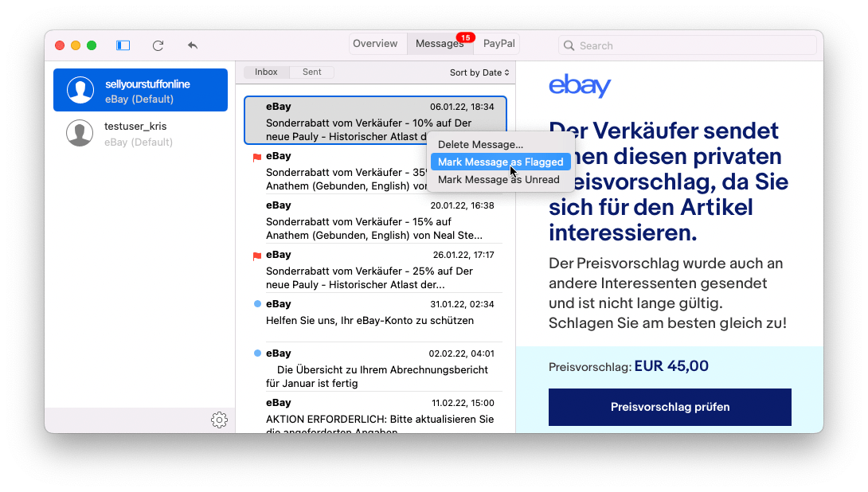Select the sellyourstuffonline account
This screenshot has width=868, height=492.
[141, 90]
